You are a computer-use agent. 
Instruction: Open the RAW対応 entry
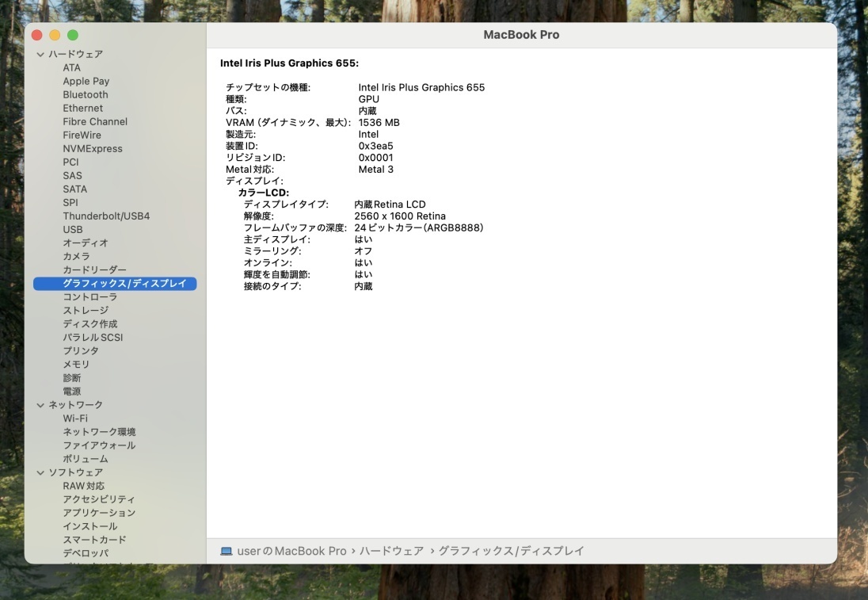coord(84,486)
